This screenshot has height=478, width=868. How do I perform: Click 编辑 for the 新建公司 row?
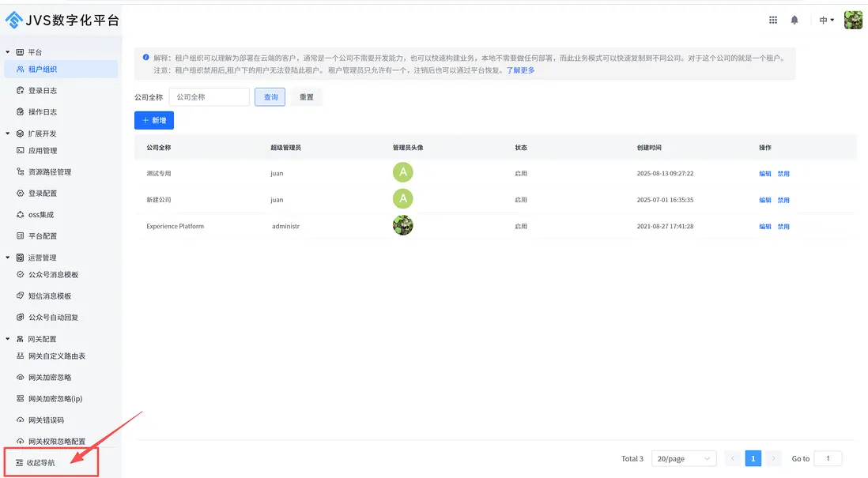click(765, 200)
